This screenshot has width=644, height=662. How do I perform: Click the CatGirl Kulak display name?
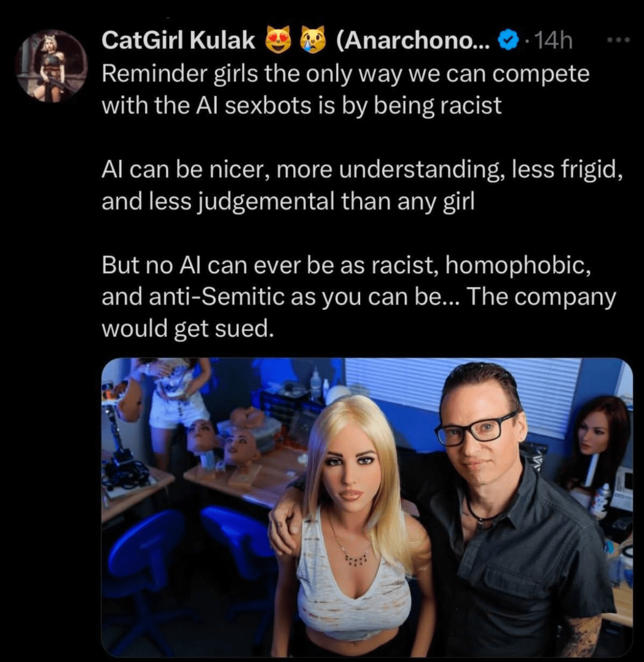pos(179,40)
